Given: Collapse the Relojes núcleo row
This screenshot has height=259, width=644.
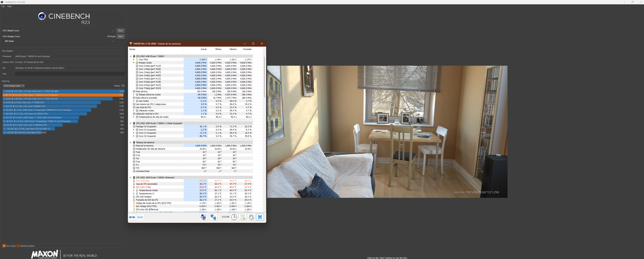Looking at the screenshot, I should click(133, 63).
